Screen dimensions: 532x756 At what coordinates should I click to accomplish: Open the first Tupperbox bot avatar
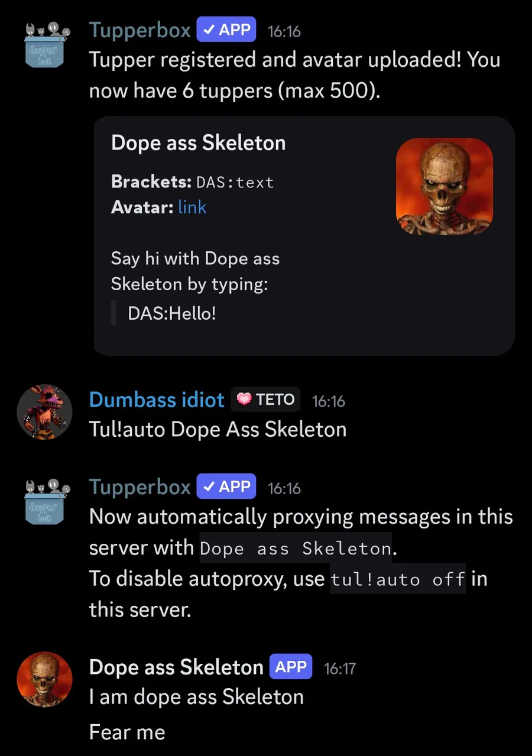coord(45,46)
